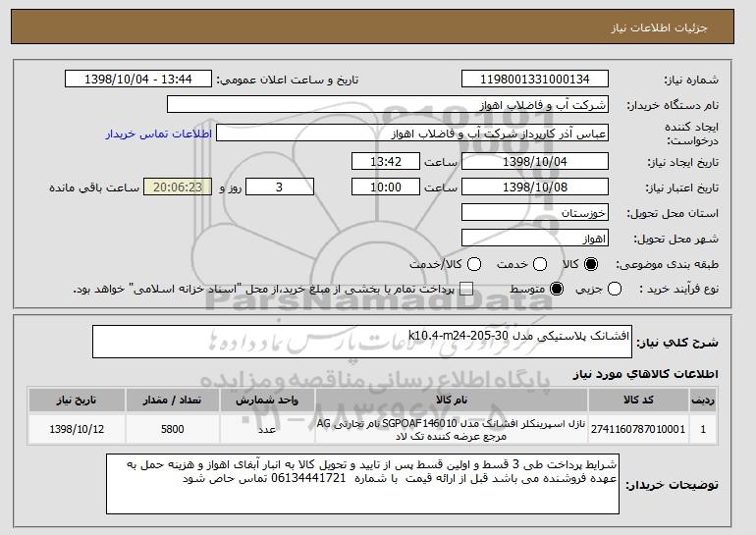This screenshot has width=756, height=535.
Task: Click the نوع فرآیند خرید label
Action: coord(678,290)
